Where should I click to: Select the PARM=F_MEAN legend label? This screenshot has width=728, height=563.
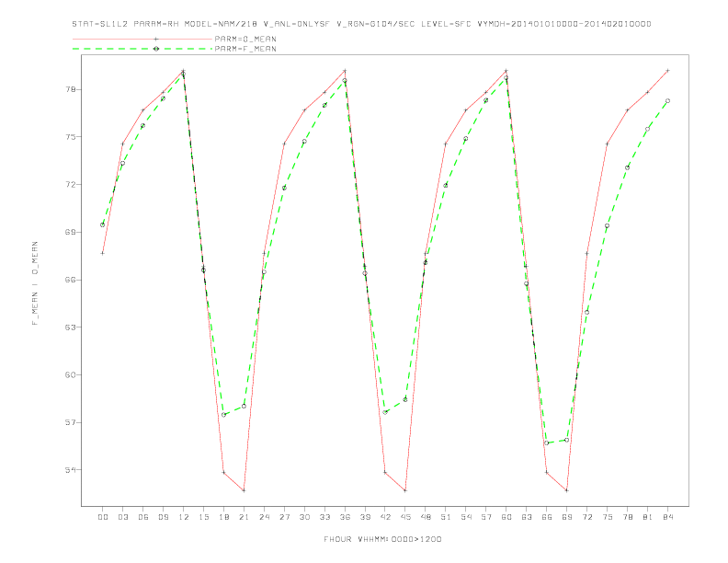245,49
